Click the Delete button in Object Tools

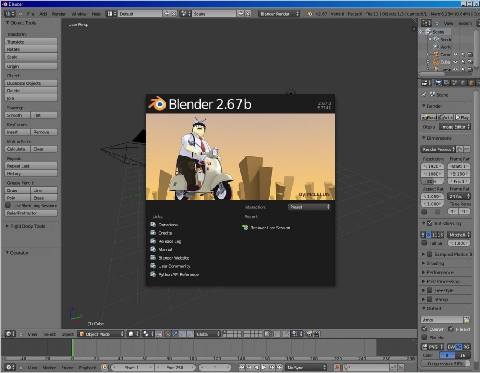coord(31,91)
